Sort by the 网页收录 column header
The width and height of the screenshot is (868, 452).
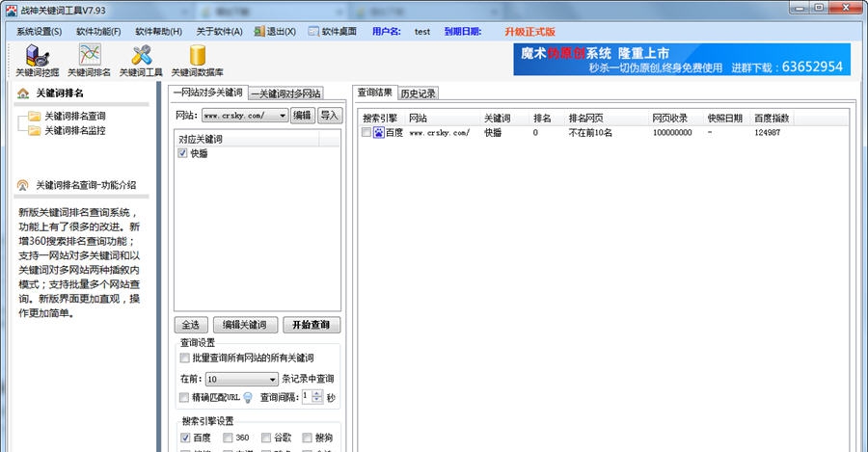(670, 118)
